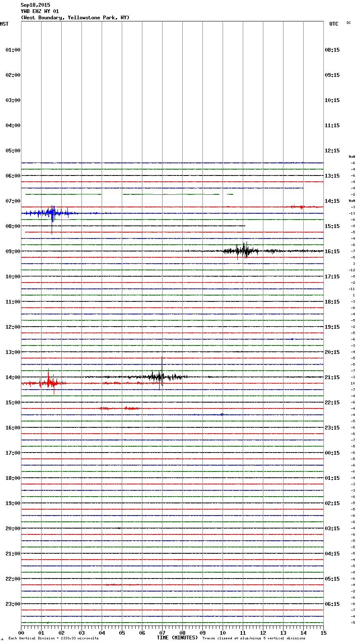Screen dimensions: 357x644
Task: Click the 00:15 UTC time label
Action: tap(332, 453)
